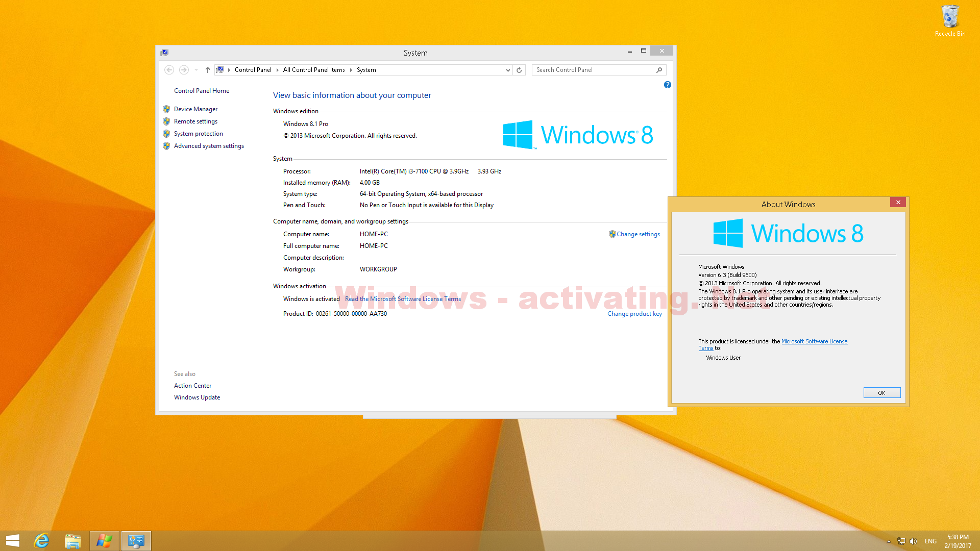Click the Device Manager link
The height and width of the screenshot is (551, 980).
[194, 108]
